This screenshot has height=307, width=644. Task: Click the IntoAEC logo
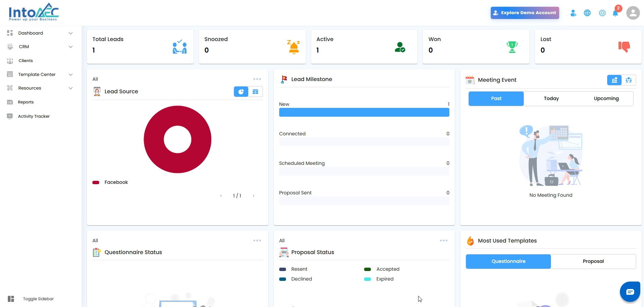[x=34, y=12]
